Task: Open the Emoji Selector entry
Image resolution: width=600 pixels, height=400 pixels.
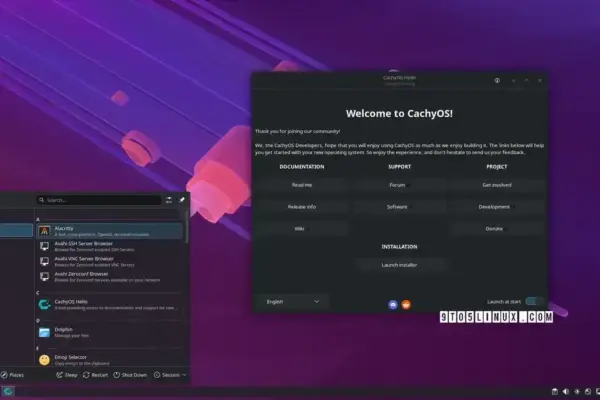Action: pyautogui.click(x=109, y=359)
